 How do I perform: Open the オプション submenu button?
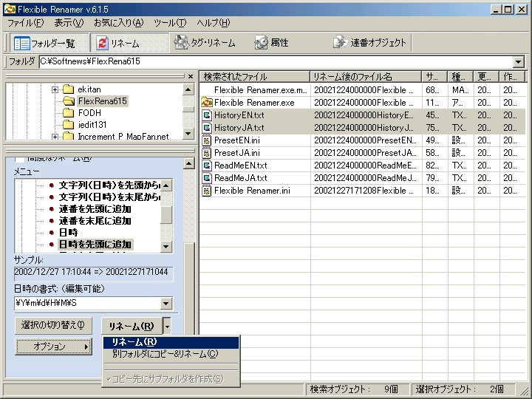[x=54, y=346]
